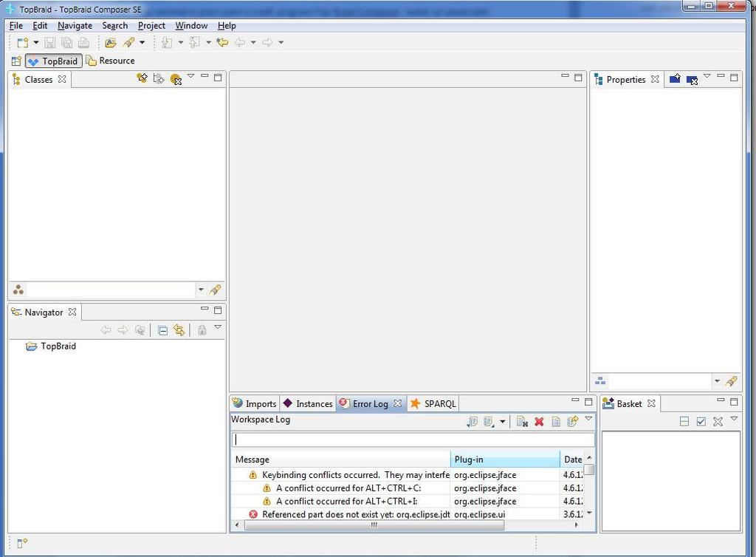Click the Export Log icon in Workspace Log toolbar
The width and height of the screenshot is (756, 557).
[x=472, y=422]
